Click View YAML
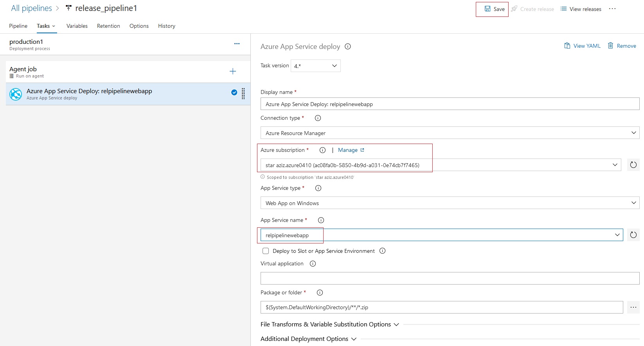The width and height of the screenshot is (644, 346). pyautogui.click(x=582, y=46)
